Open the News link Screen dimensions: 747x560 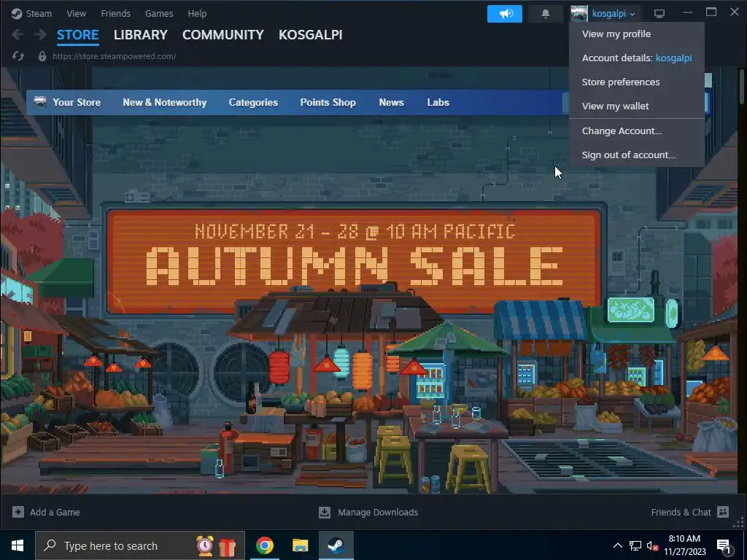click(x=391, y=102)
